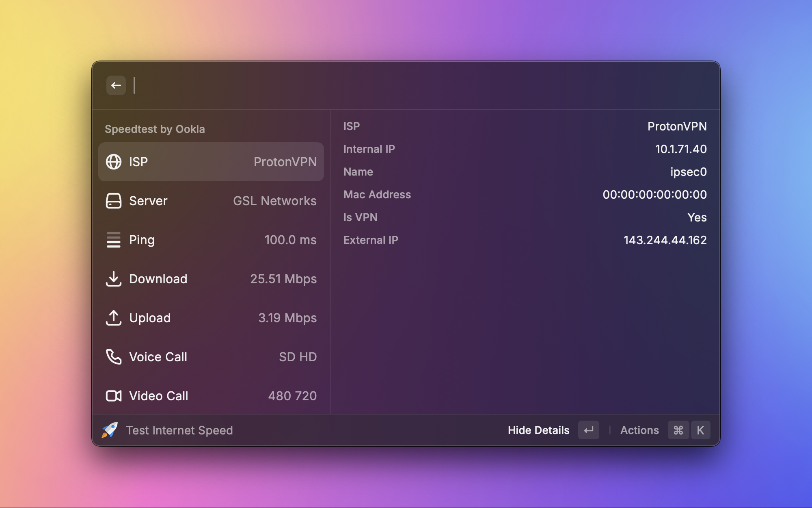
Task: Select the Download 25.51 Mbps row
Action: pyautogui.click(x=211, y=279)
